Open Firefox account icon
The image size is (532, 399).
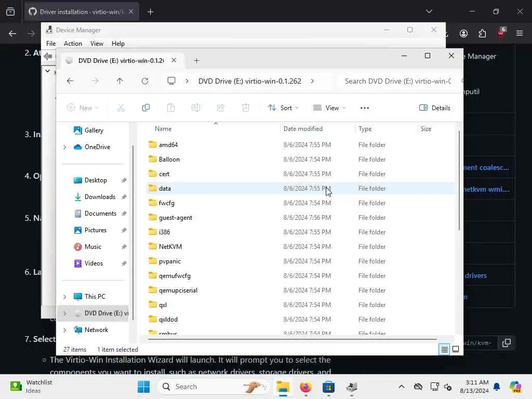click(x=463, y=33)
